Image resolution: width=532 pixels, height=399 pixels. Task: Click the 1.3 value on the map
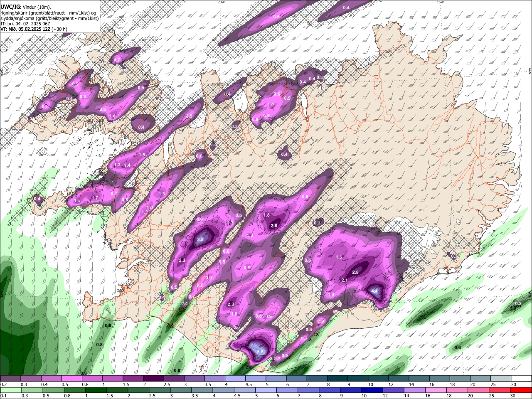click(x=162, y=194)
